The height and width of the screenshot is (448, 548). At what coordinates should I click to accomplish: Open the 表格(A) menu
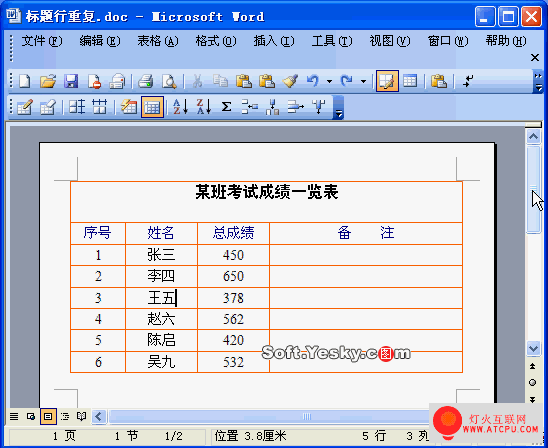pos(158,41)
